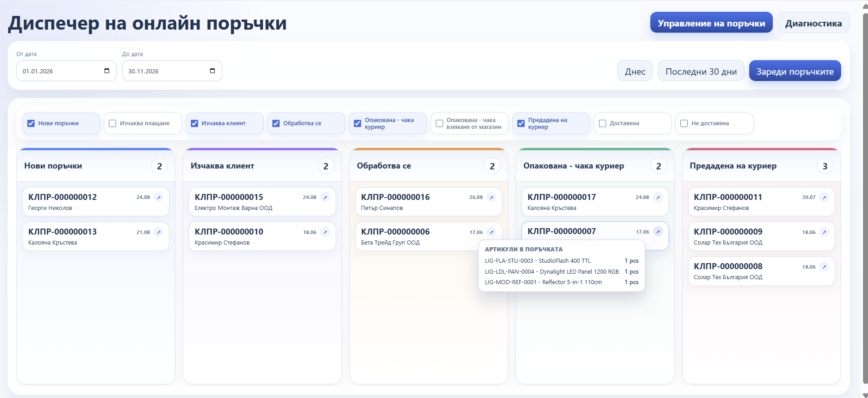Check Опакована - чака вземане от магазин filter

439,123
